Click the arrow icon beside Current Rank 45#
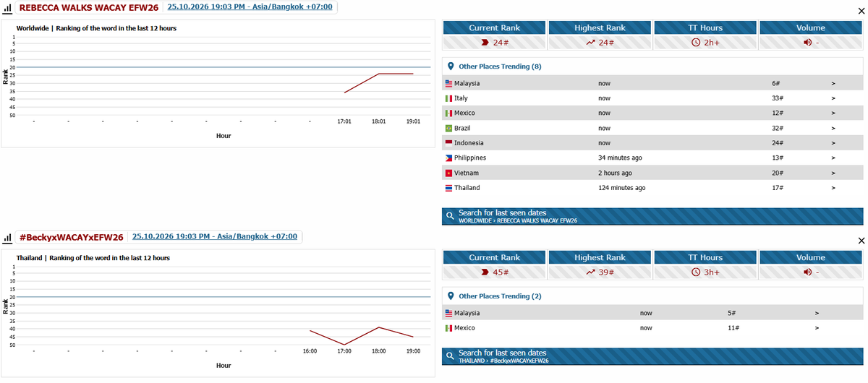This screenshot has width=868, height=383. [485, 272]
